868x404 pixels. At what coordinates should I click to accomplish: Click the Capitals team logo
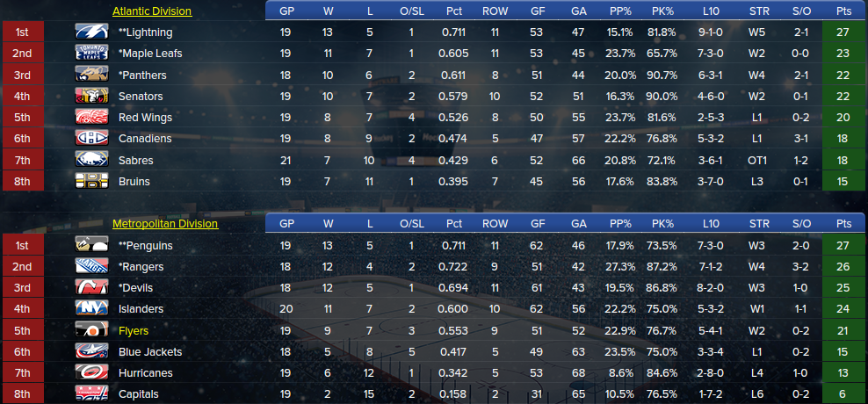click(92, 394)
